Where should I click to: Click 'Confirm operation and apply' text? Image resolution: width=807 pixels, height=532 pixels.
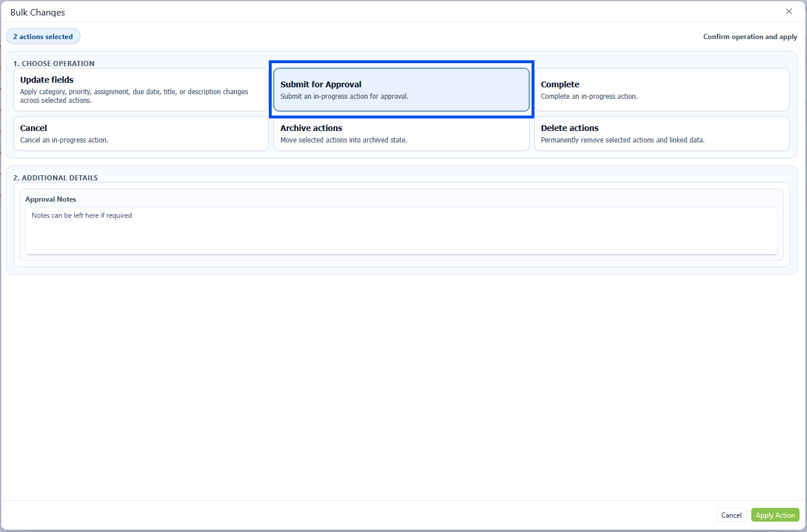[x=750, y=37]
